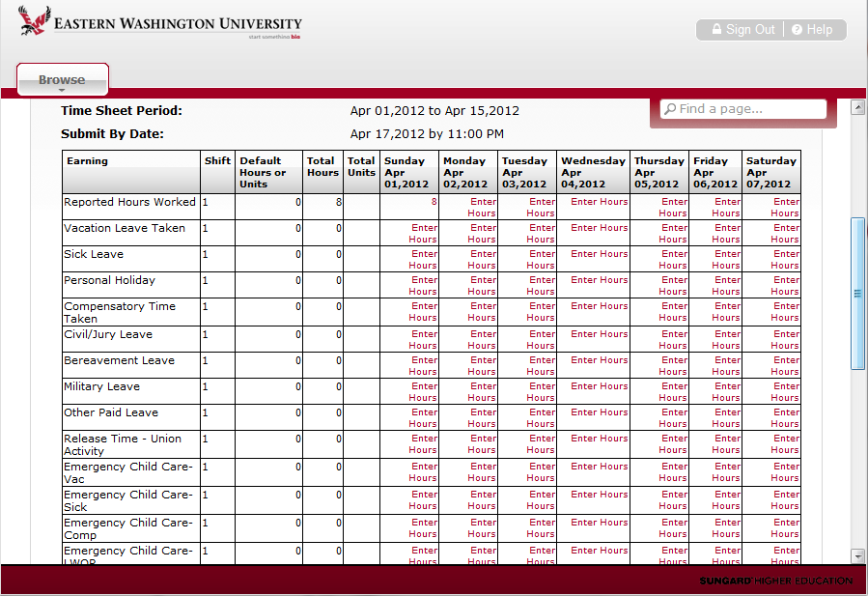The image size is (868, 596).
Task: Click the Wednesday Apr 04,2012 column header
Action: coord(593,172)
